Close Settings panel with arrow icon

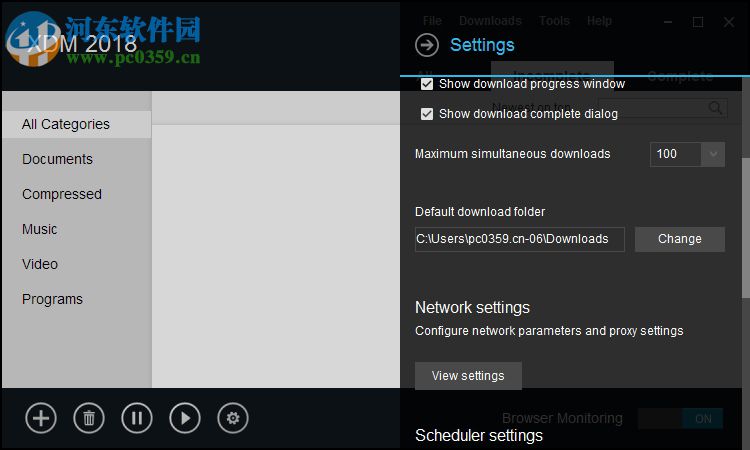tap(427, 45)
